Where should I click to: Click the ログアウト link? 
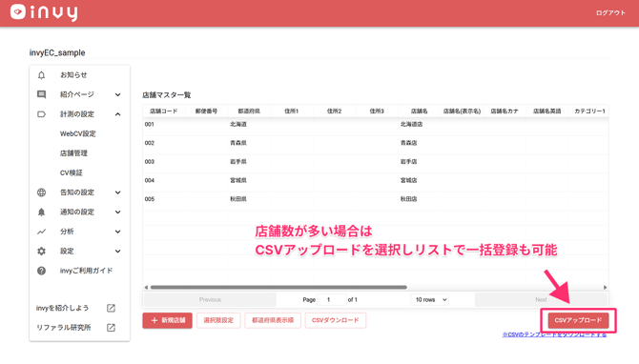(x=610, y=13)
